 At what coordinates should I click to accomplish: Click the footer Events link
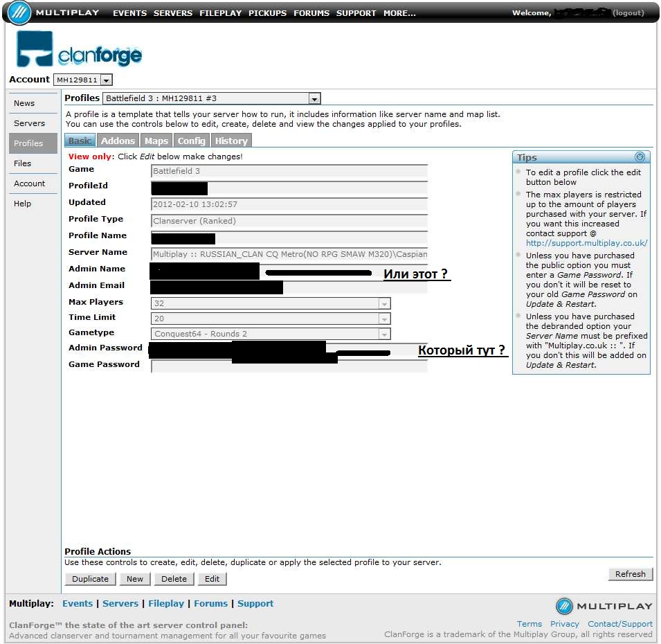point(78,604)
